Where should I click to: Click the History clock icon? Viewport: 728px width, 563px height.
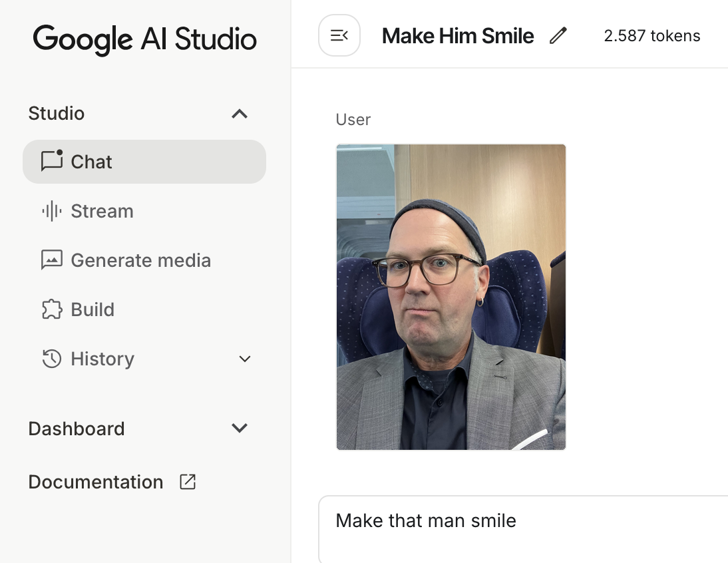point(52,359)
